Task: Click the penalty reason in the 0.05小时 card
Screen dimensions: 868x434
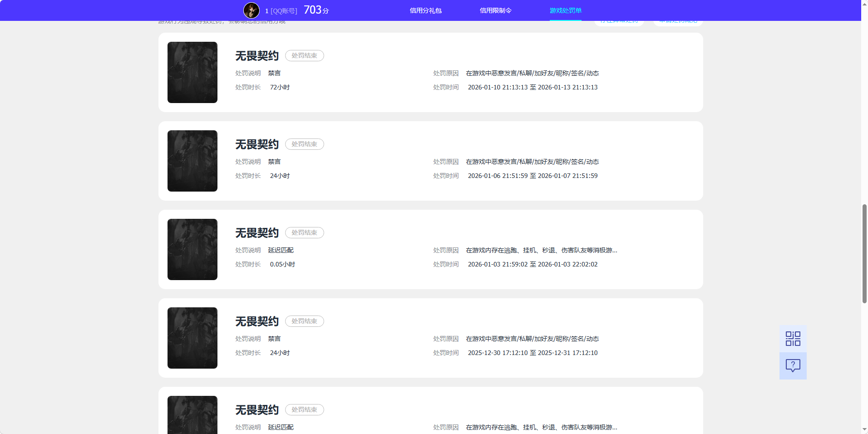Action: [x=542, y=250]
